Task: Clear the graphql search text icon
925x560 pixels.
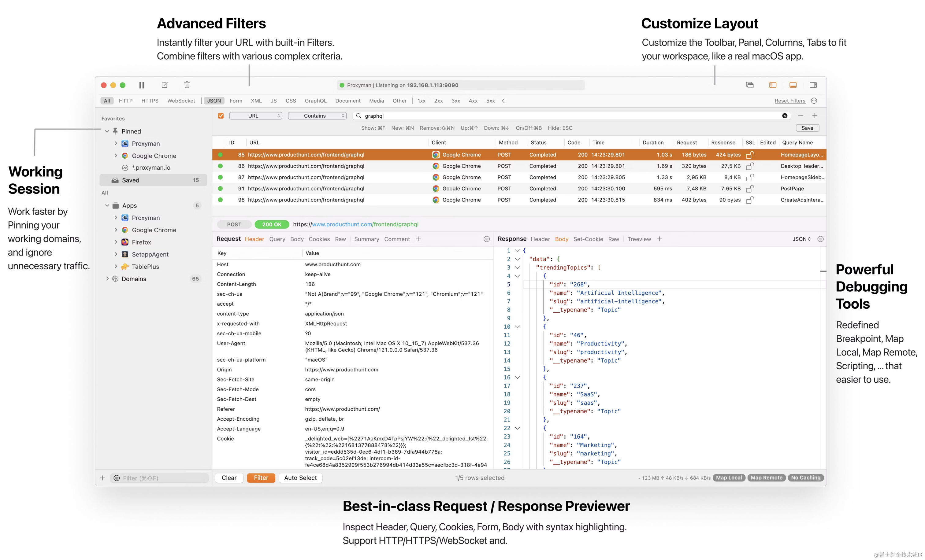Action: 785,116
